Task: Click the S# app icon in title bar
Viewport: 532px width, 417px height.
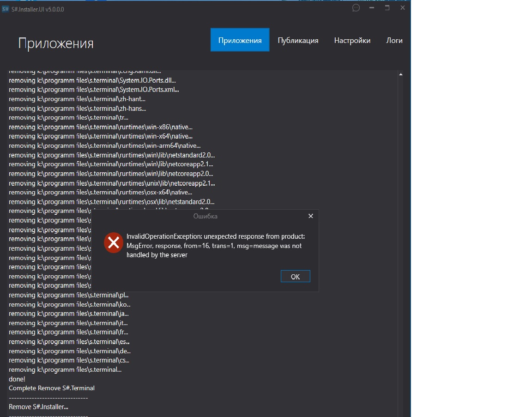Action: (6, 9)
